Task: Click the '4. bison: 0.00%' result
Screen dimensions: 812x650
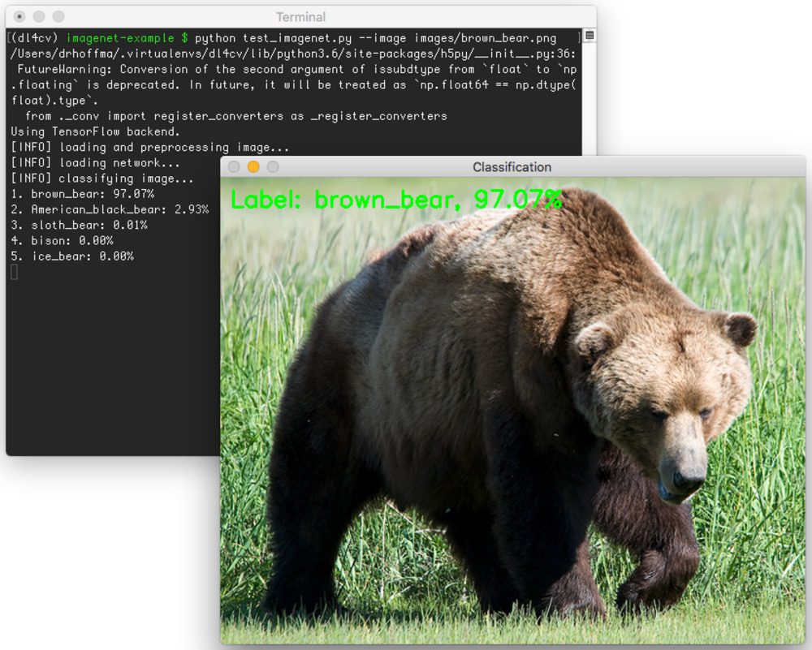Action: [x=62, y=241]
